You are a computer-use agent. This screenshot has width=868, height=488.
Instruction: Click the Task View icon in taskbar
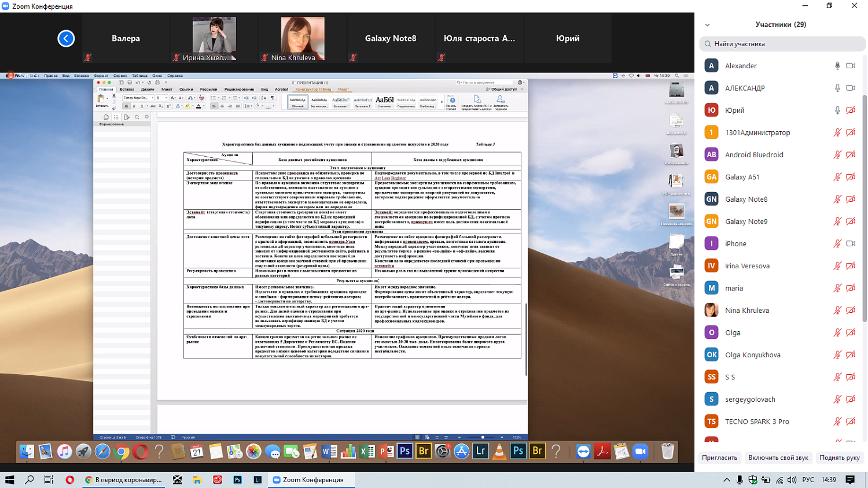(49, 480)
